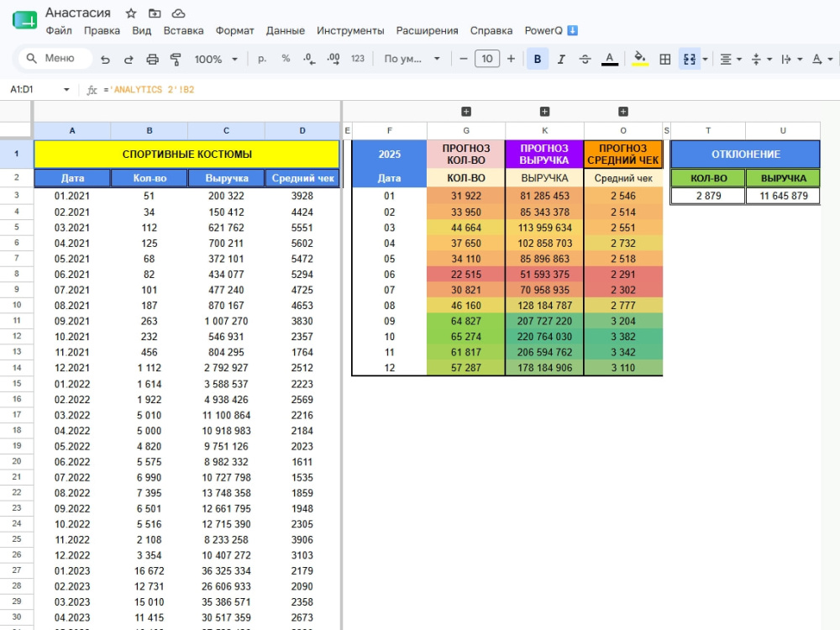
Task: Format as percent
Action: [x=286, y=59]
